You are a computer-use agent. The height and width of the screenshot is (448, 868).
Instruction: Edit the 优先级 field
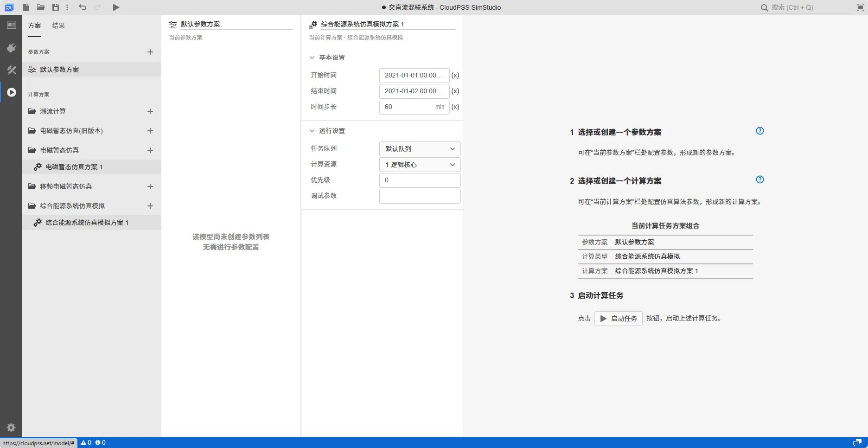click(x=420, y=180)
